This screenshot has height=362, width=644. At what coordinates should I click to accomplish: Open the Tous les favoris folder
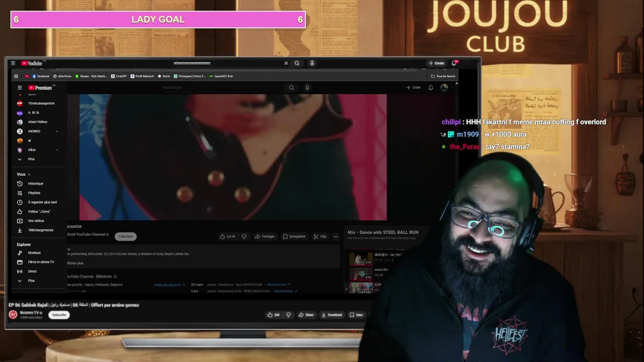pyautogui.click(x=443, y=76)
